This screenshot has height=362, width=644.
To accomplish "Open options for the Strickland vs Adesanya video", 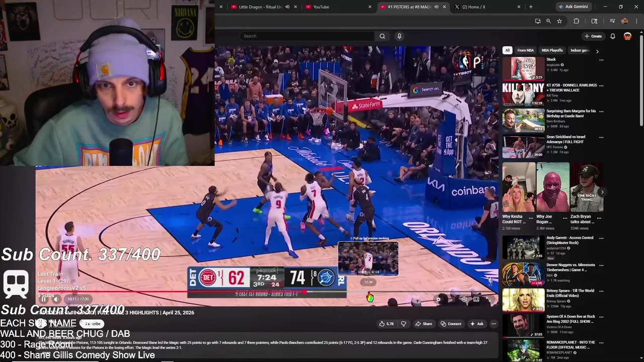I will (x=601, y=137).
